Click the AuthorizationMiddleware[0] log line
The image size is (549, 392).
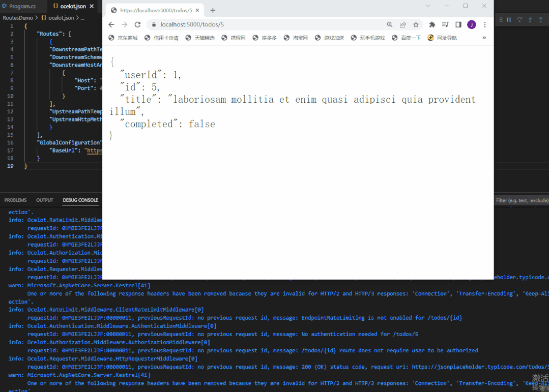click(x=109, y=342)
